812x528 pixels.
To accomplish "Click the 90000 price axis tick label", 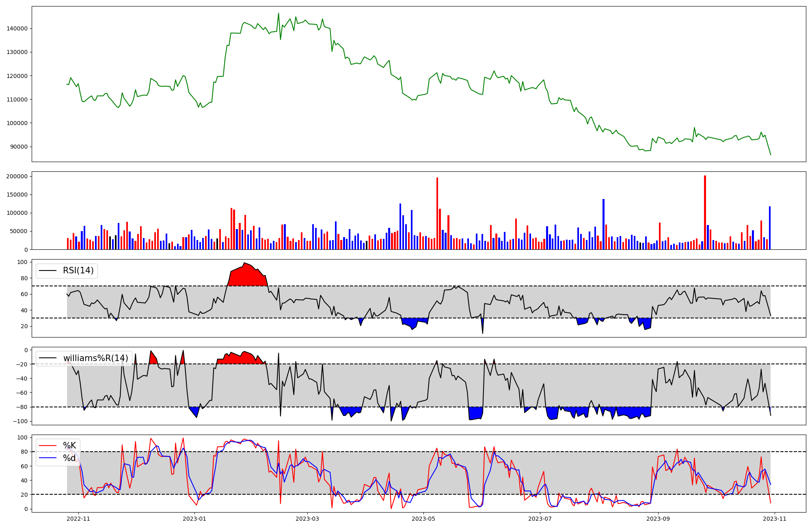I will (x=18, y=147).
